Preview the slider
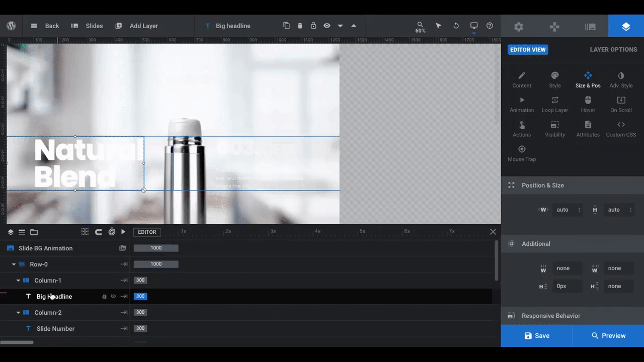644x362 pixels. pos(608,336)
